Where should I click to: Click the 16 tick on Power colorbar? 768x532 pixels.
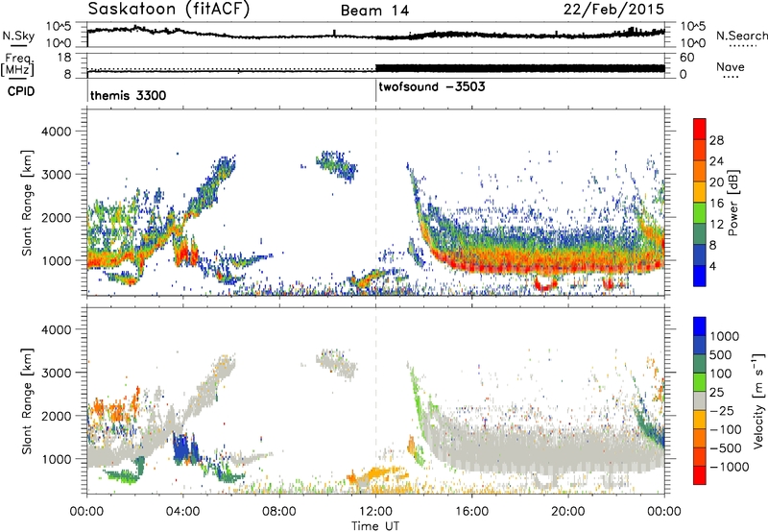point(716,204)
